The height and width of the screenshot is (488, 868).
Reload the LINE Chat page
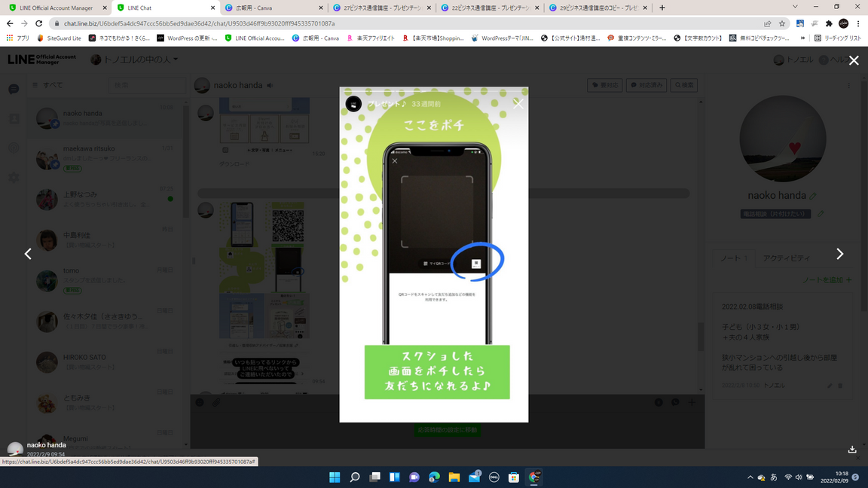click(x=39, y=23)
